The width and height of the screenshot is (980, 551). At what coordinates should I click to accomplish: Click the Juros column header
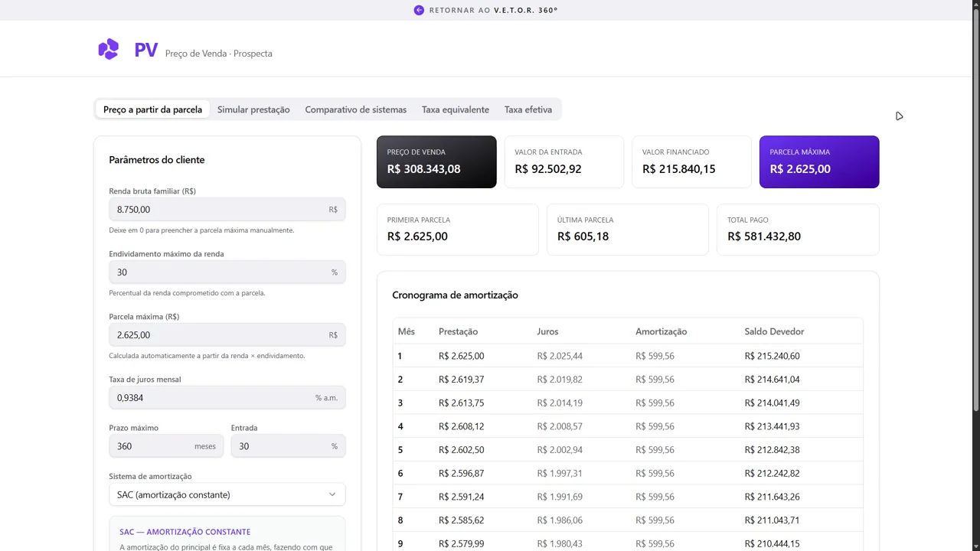pos(547,331)
